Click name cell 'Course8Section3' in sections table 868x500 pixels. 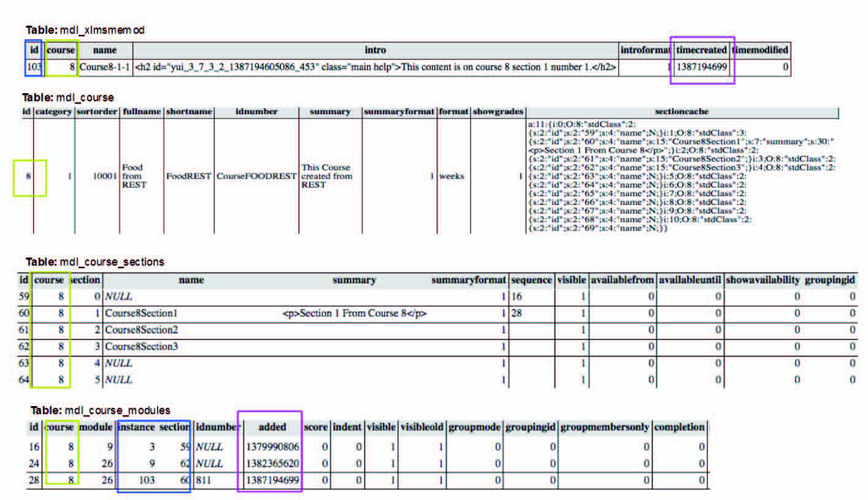click(141, 347)
